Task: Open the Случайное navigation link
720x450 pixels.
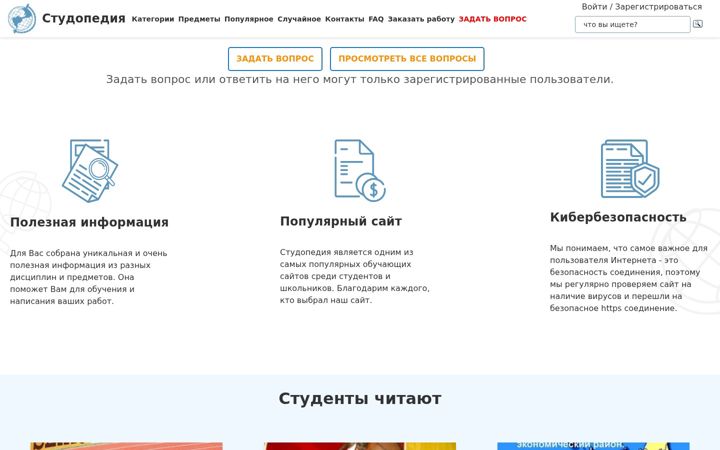Action: pyautogui.click(x=299, y=19)
